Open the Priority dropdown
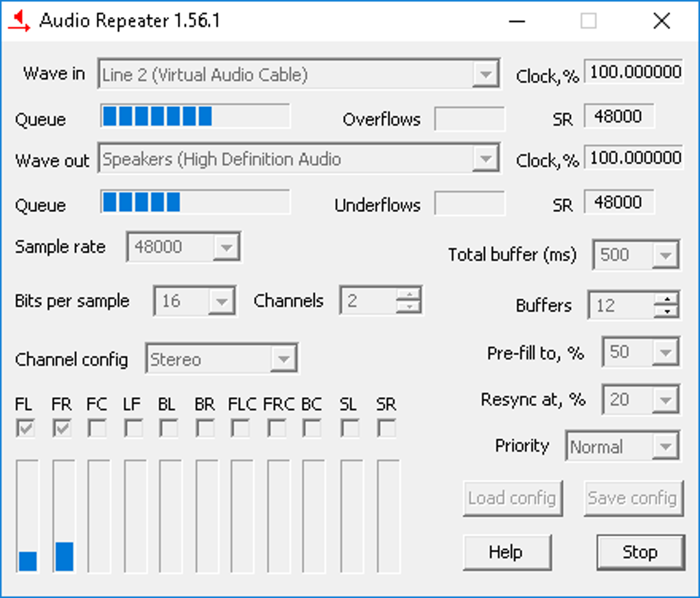Screen dimensions: 700x598 (666, 446)
